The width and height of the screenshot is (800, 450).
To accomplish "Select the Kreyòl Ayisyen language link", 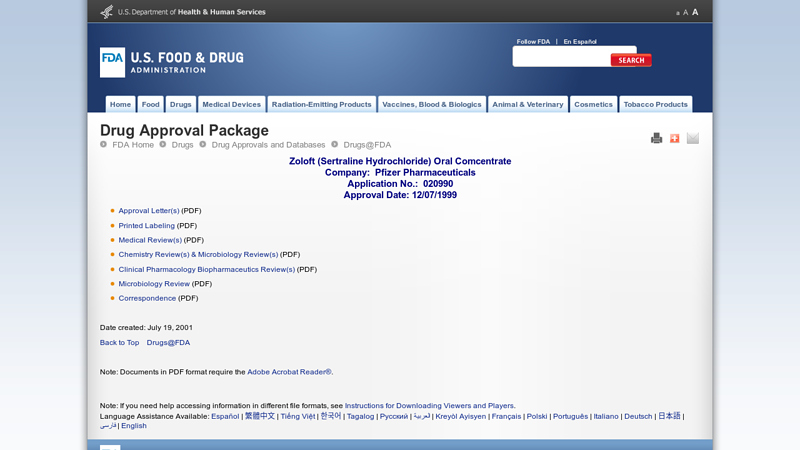I will [x=460, y=416].
